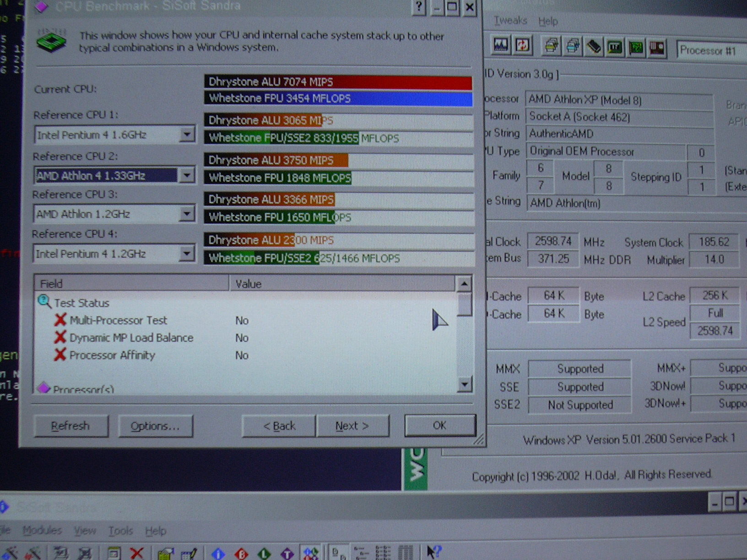Switch Sandra to small icons view
The image size is (747, 560).
(x=361, y=553)
